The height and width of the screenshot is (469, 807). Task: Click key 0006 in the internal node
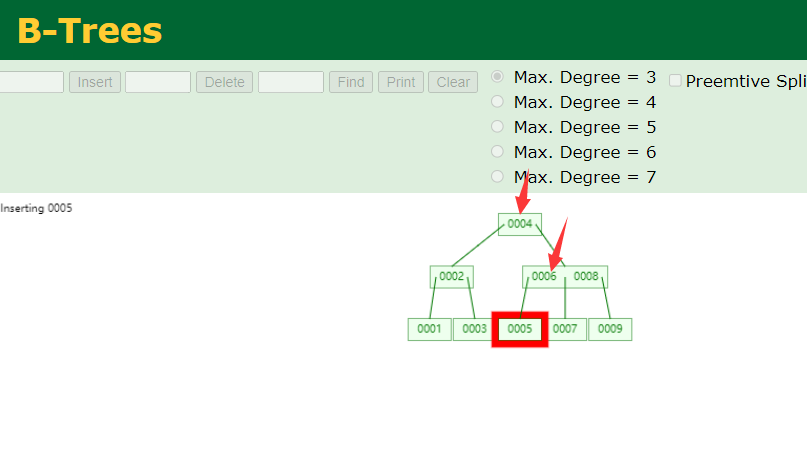pos(544,276)
